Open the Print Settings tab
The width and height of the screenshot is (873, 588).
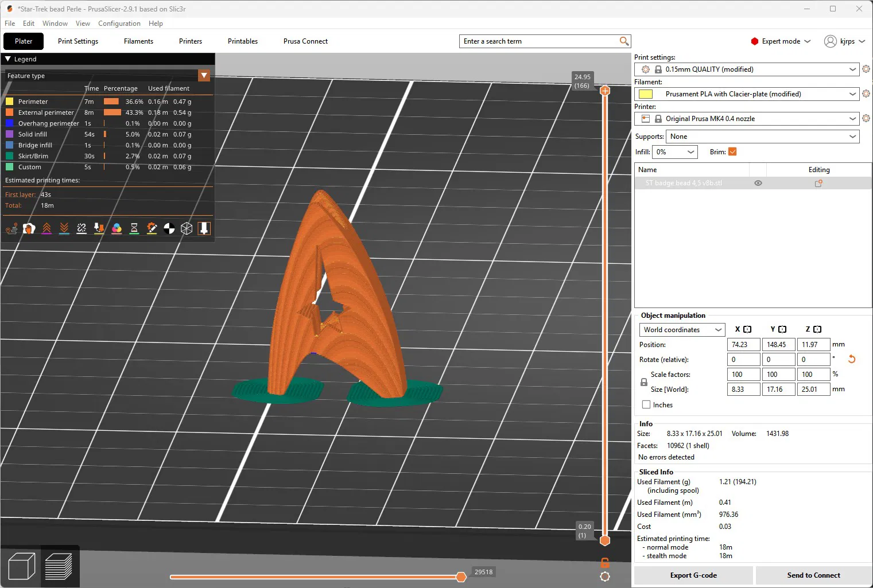[78, 41]
